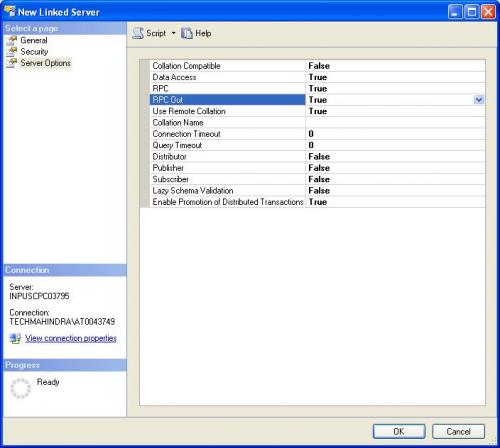The image size is (500, 448).
Task: Open the Script dropdown arrow
Action: tap(173, 33)
